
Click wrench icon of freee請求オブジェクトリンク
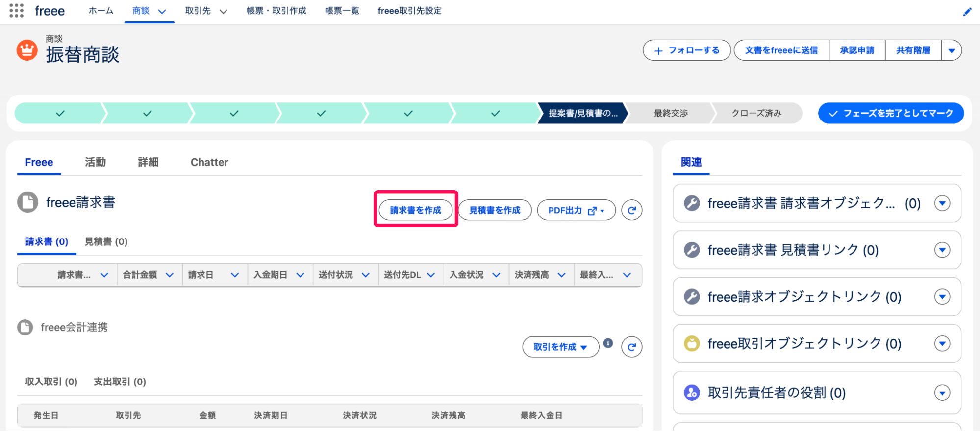tap(692, 296)
